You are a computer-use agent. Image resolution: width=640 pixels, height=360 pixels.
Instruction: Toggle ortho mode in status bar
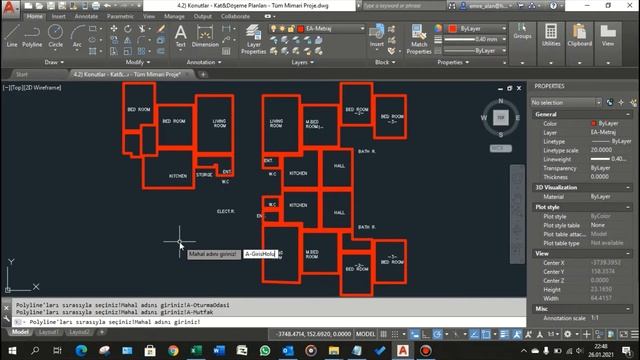tap(426, 334)
